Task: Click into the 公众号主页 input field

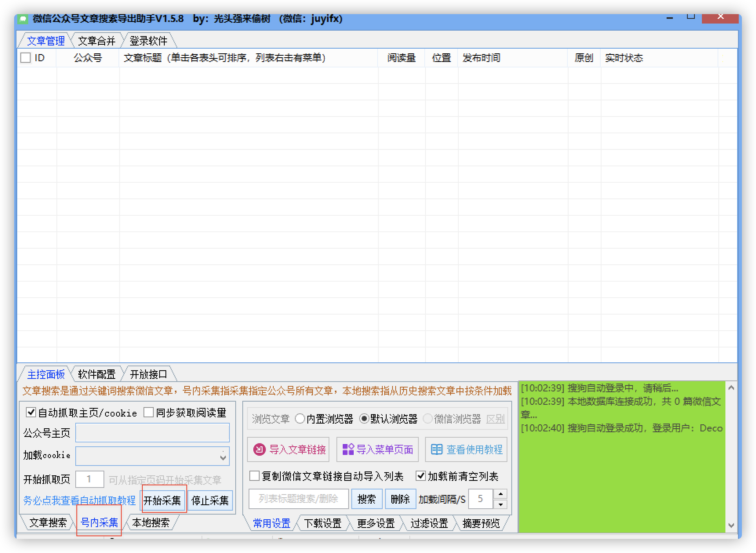Action: pos(153,433)
